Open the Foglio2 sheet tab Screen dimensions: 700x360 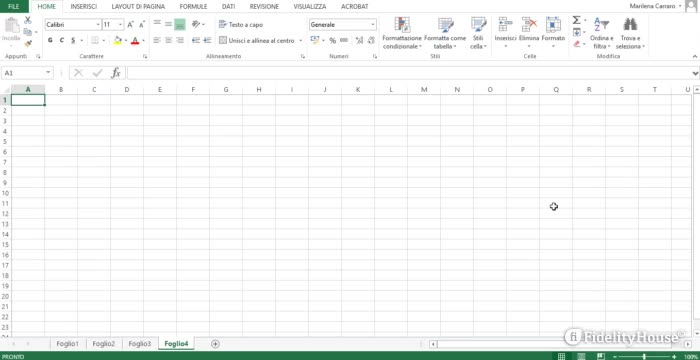pyautogui.click(x=104, y=343)
